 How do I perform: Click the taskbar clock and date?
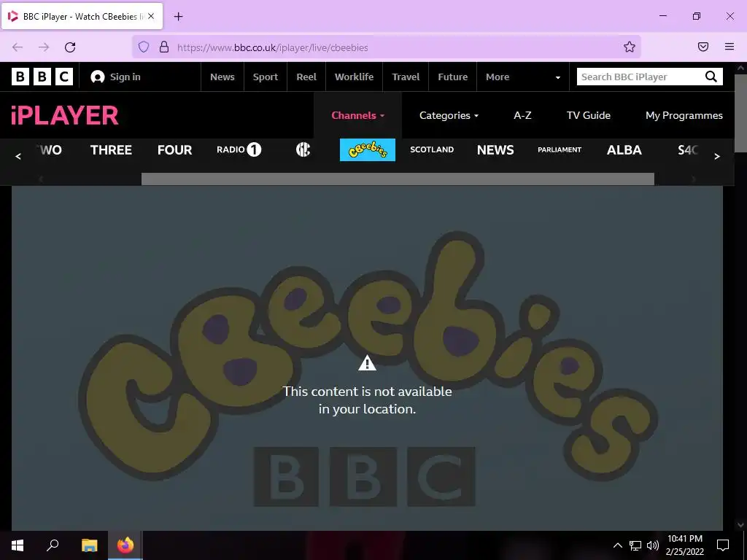(x=684, y=545)
